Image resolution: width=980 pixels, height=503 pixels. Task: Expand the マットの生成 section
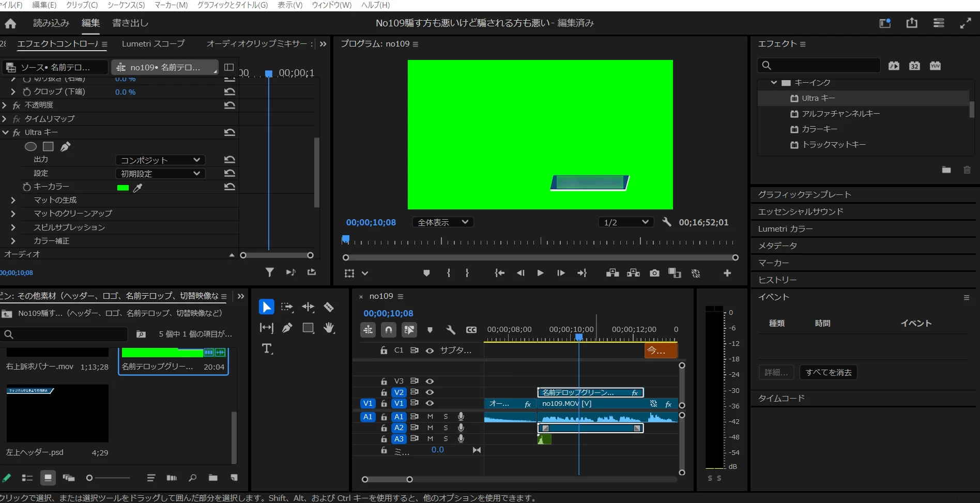pos(13,200)
